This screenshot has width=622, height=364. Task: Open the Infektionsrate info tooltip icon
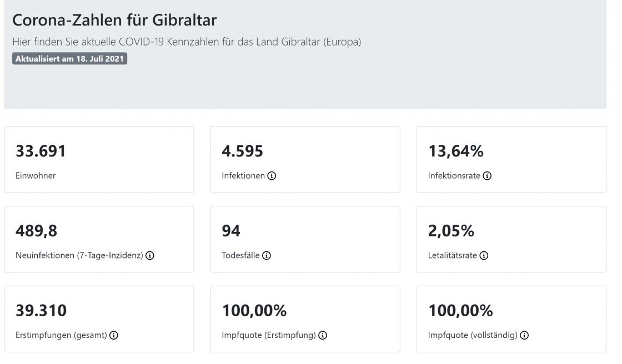(x=487, y=176)
